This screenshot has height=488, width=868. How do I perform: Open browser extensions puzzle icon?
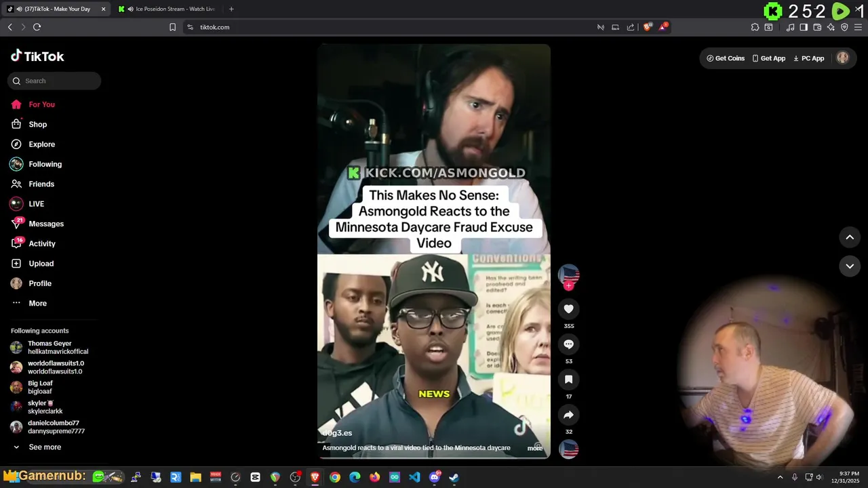pos(755,27)
